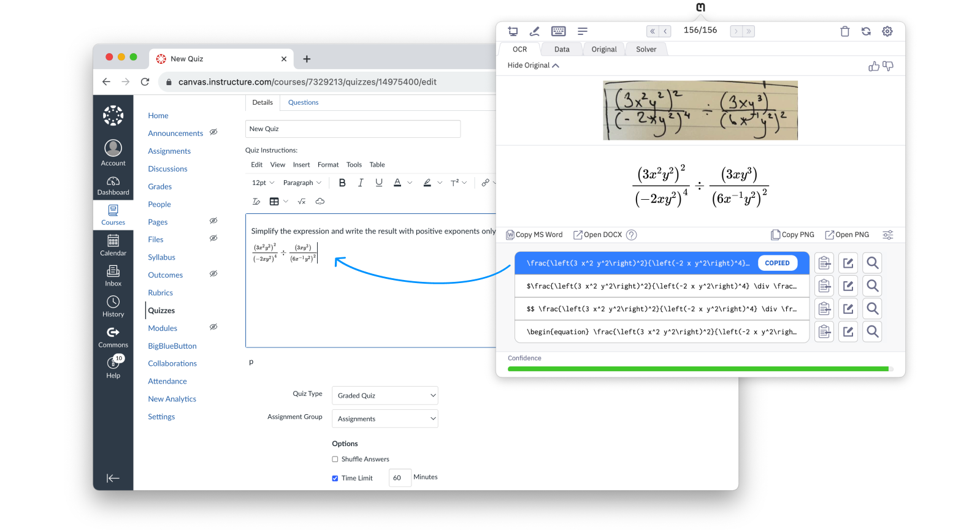
Task: Go to next snip arrow
Action: 736,31
